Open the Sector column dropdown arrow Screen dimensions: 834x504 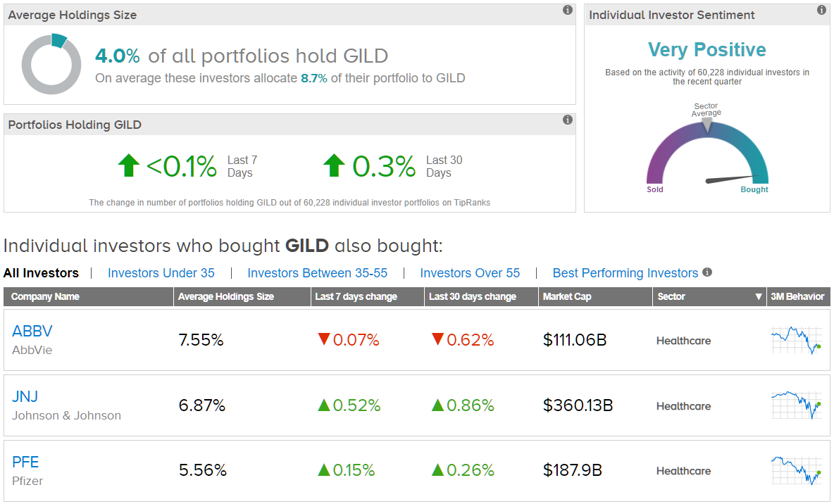759,297
